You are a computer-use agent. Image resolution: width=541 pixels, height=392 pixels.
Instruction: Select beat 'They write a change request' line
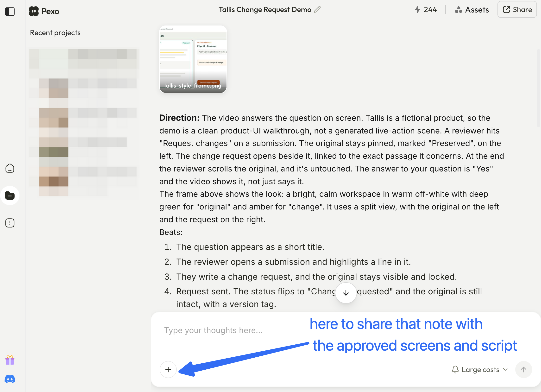pos(316,277)
